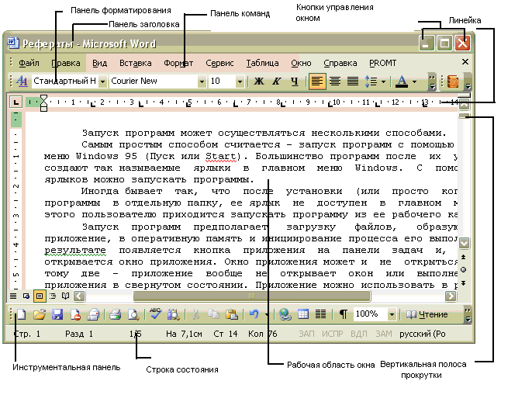Go to previous page double-arrow button
Image resolution: width=532 pixels, height=395 pixels.
click(x=464, y=257)
